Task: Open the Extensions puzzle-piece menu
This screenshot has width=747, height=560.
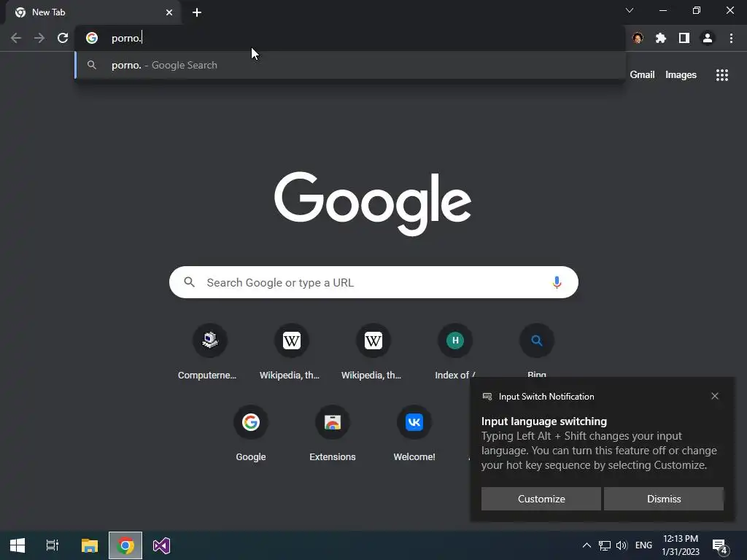Action: pos(661,38)
